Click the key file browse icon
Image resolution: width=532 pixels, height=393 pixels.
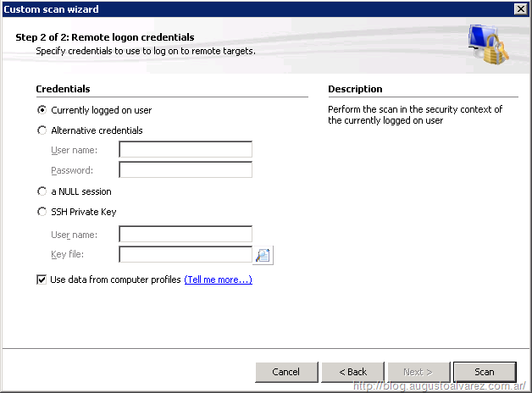coord(263,255)
